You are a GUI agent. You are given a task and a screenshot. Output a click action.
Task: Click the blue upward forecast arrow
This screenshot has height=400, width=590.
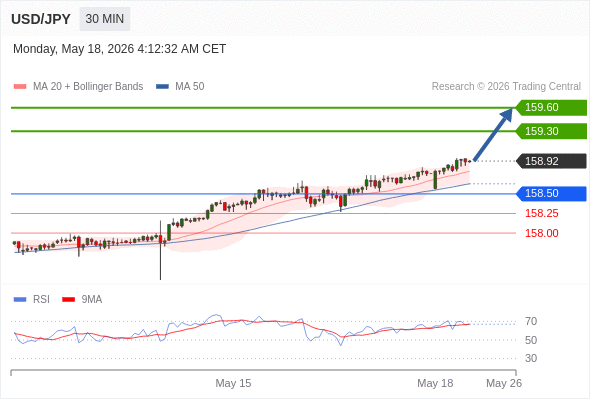tap(493, 134)
